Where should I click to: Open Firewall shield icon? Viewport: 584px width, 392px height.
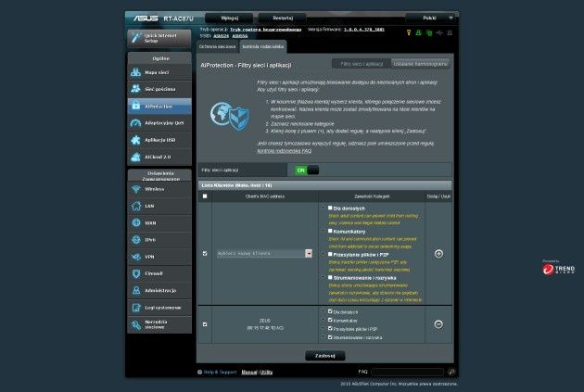pyautogui.click(x=136, y=273)
